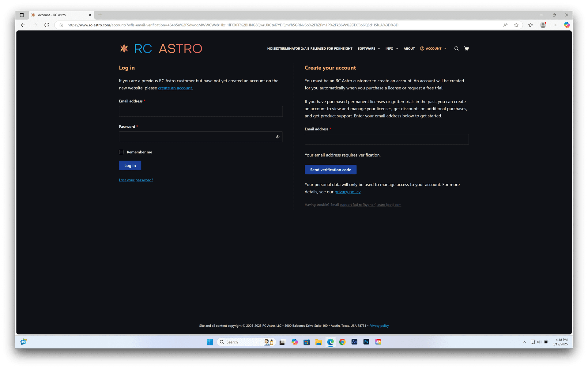Open the shopping cart icon
This screenshot has height=369, width=588.
(x=466, y=48)
